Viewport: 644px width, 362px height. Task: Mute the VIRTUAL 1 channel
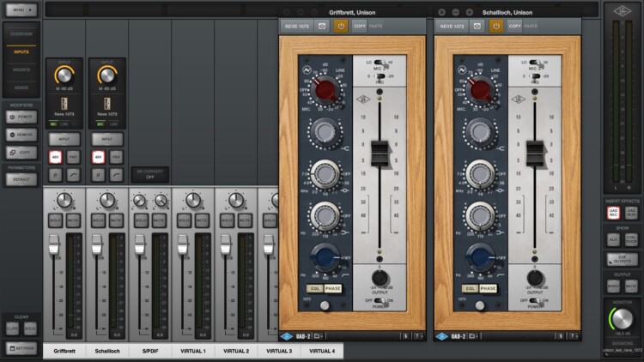(x=202, y=220)
